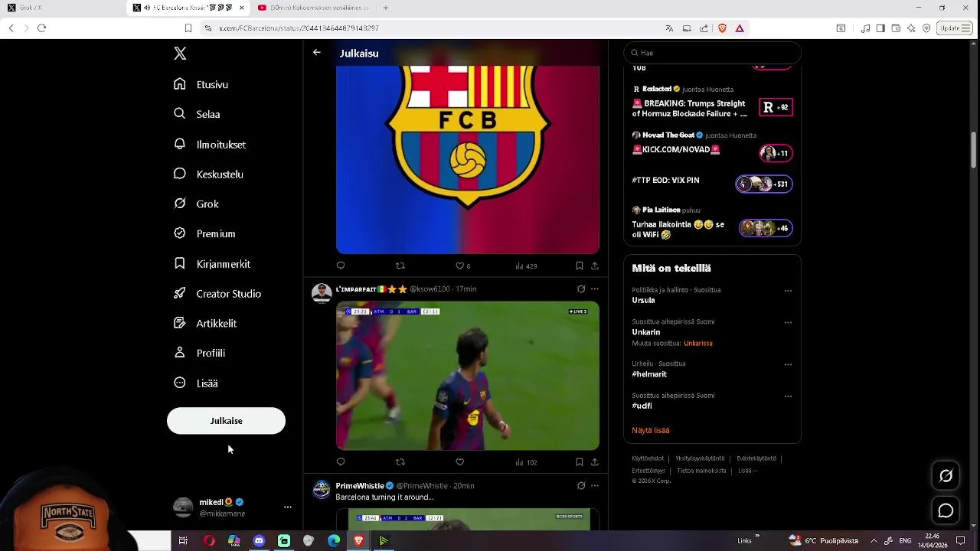Open PrimeWhistle profile name link
Screen dimensions: 980x551
(x=360, y=485)
